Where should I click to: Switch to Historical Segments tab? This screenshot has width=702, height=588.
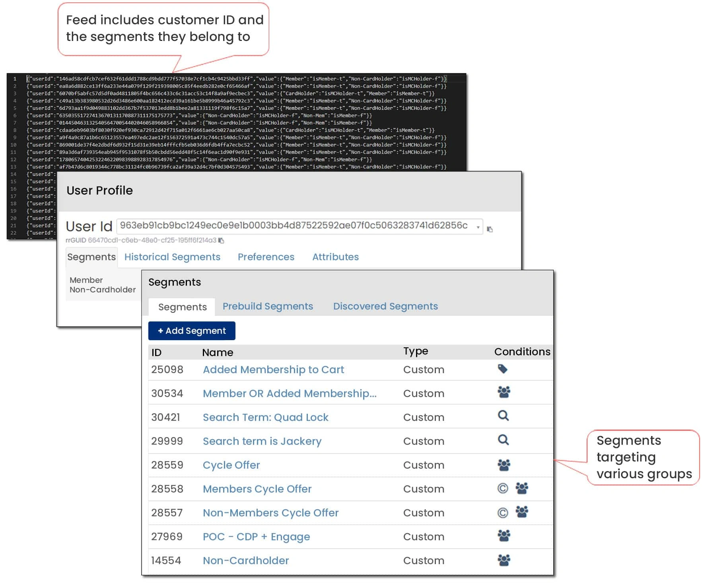(172, 257)
